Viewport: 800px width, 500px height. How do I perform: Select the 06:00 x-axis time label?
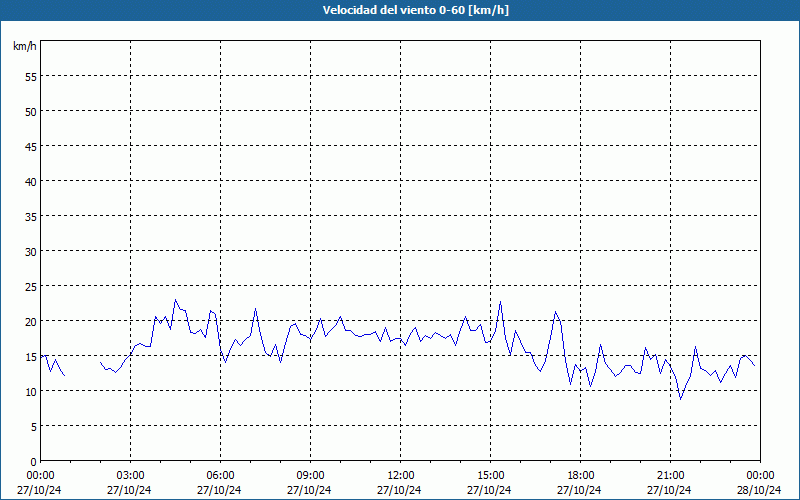[220, 475]
